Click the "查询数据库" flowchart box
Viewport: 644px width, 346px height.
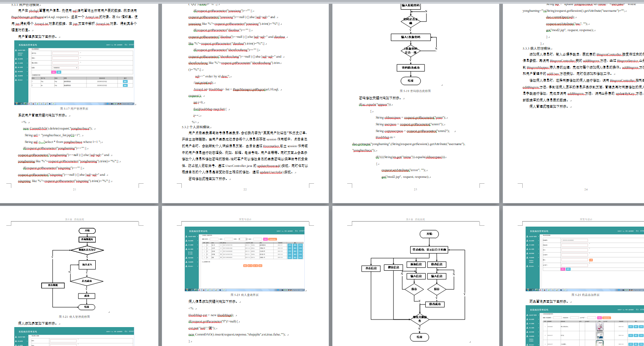tap(87, 239)
